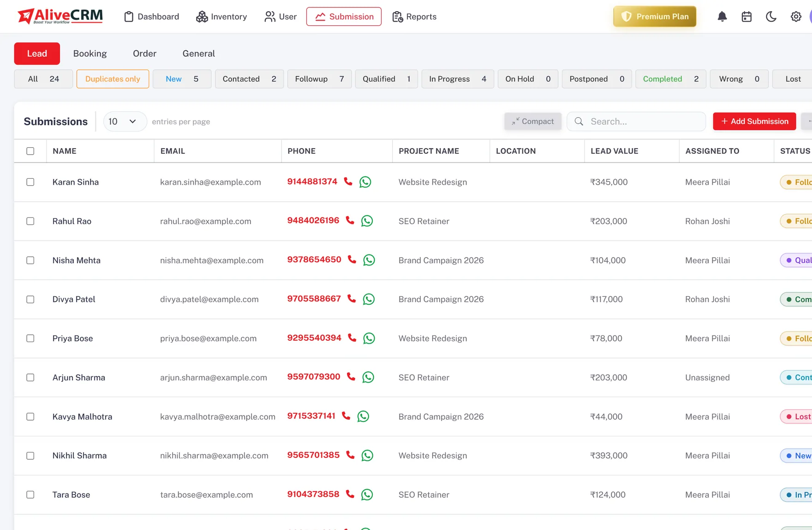
Task: Click the AliveCRM logo
Action: (60, 16)
